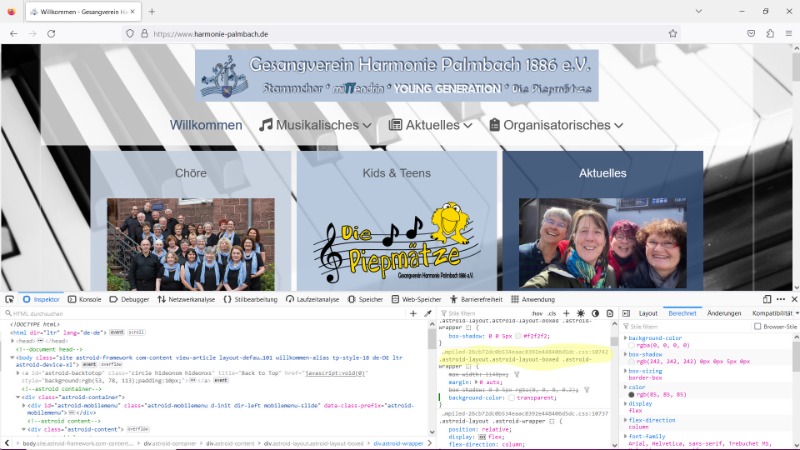
Task: Switch to the Konsole tab
Action: [x=85, y=299]
